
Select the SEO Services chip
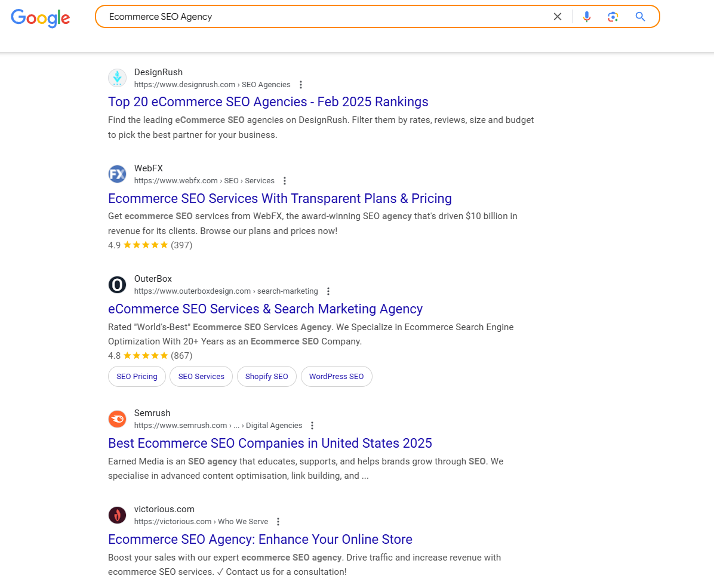coord(201,377)
